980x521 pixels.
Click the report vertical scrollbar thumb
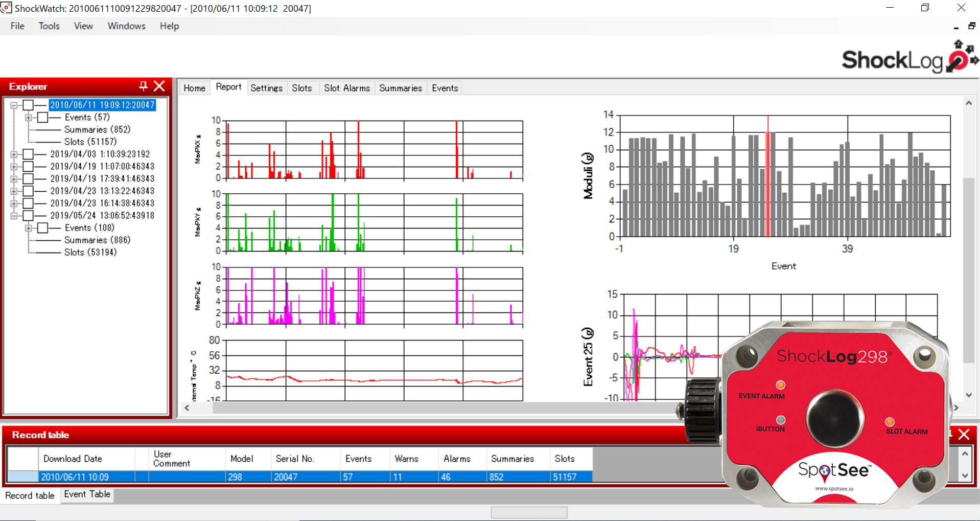point(968,270)
